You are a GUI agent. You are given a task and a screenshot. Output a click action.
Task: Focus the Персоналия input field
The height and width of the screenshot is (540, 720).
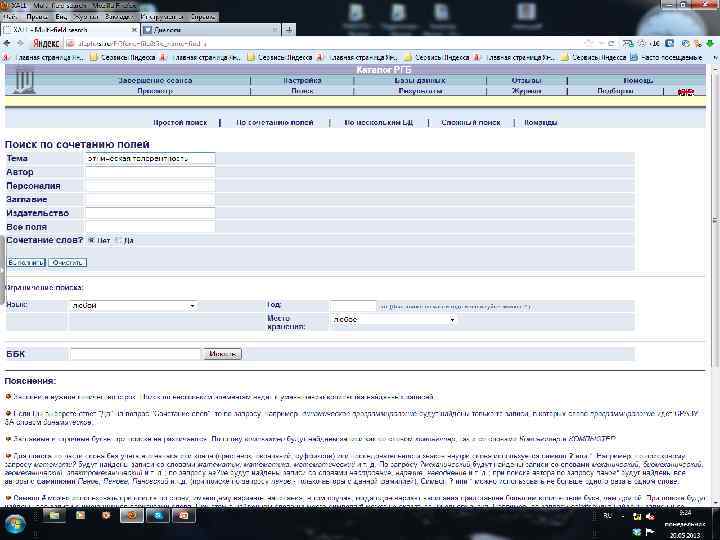150,186
